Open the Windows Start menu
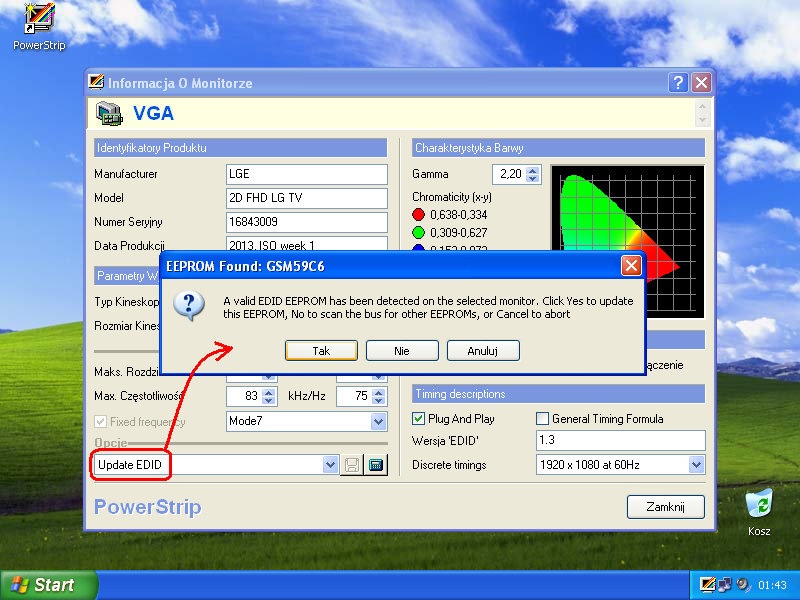 pos(47,585)
